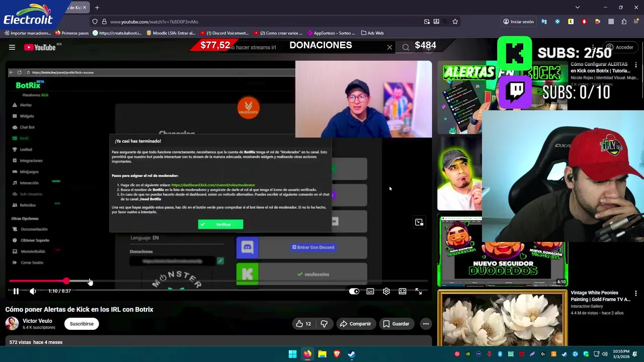Open the Moodle LSIA bookmark

pyautogui.click(x=171, y=33)
